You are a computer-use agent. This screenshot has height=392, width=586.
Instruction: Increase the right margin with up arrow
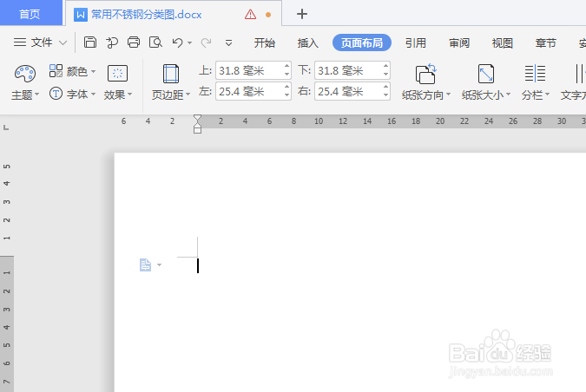pos(385,87)
